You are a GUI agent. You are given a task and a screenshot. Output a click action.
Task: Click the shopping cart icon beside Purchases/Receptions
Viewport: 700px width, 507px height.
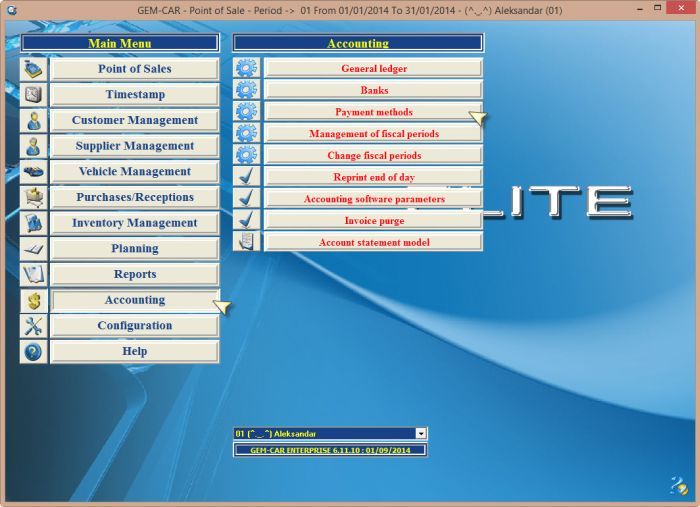click(x=33, y=197)
